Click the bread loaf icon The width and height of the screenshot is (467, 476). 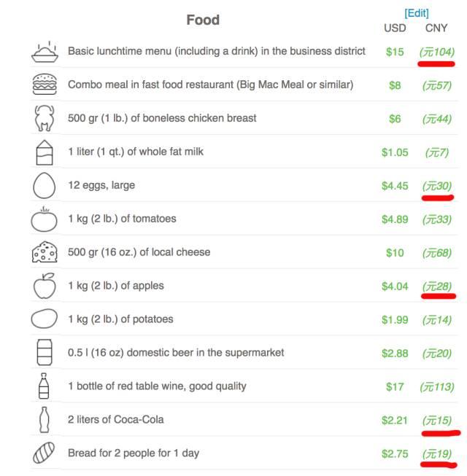(44, 453)
